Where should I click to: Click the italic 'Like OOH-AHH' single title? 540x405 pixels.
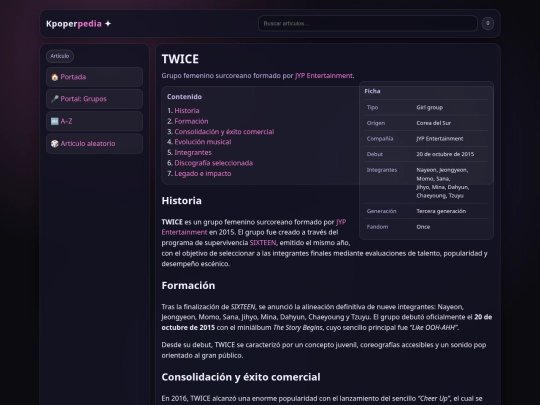coord(434,328)
